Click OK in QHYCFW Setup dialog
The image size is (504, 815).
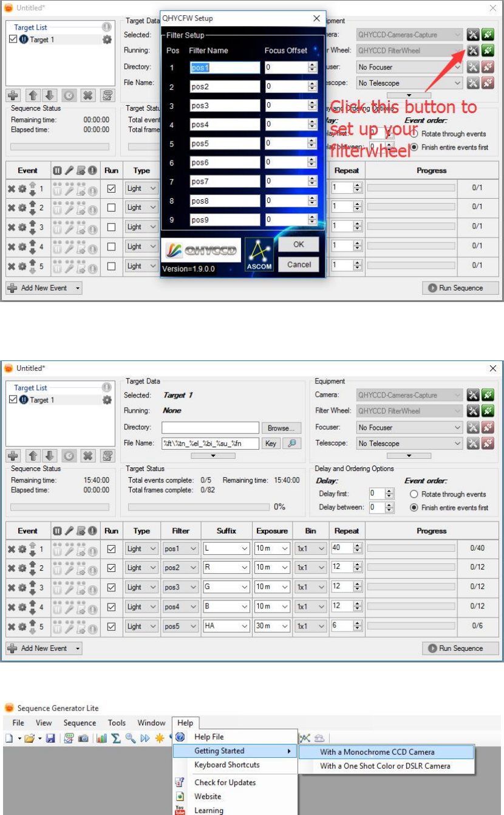[299, 244]
